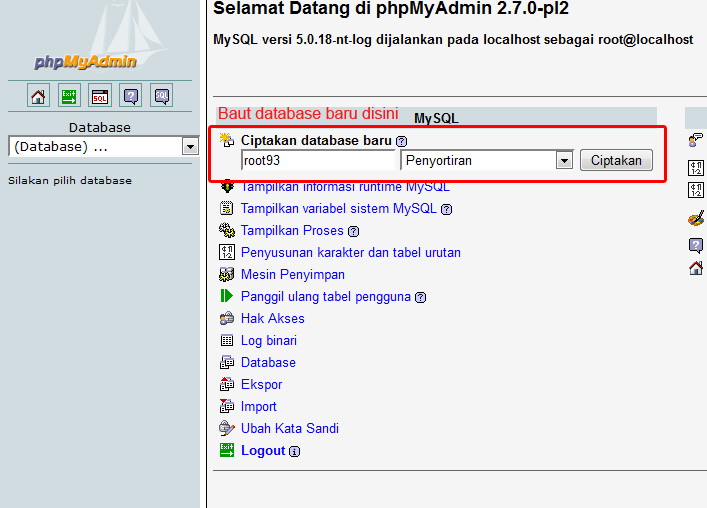The height and width of the screenshot is (508, 707).
Task: Open the Ekspor link
Action: pos(262,384)
